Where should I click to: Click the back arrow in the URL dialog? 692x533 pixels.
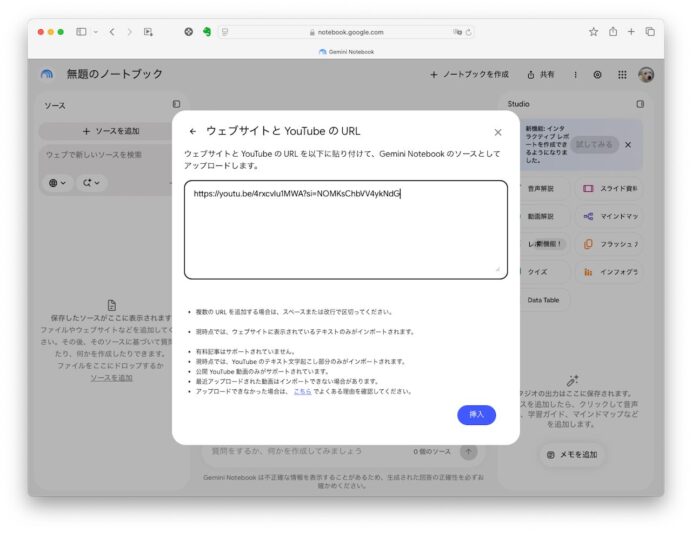pyautogui.click(x=192, y=131)
